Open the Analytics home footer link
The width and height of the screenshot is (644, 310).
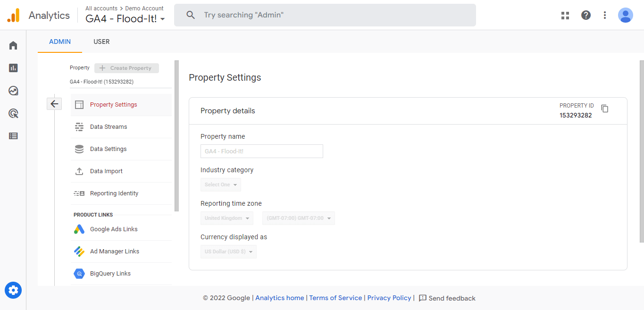[x=280, y=298]
